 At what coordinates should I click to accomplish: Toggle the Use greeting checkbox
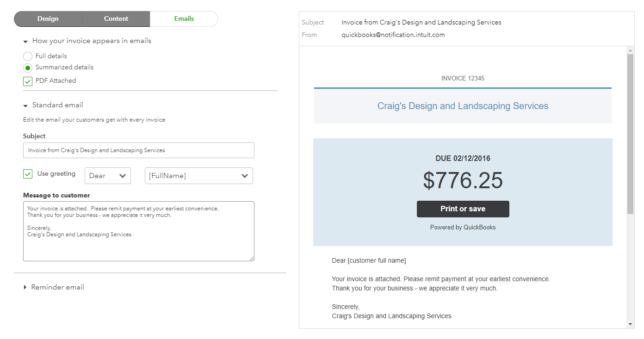pos(28,174)
